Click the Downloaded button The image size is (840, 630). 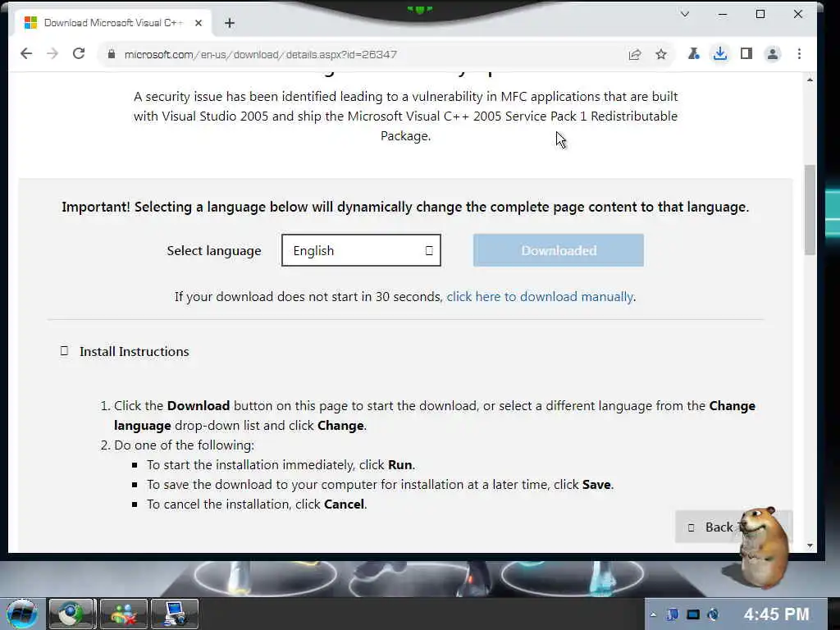pos(558,250)
